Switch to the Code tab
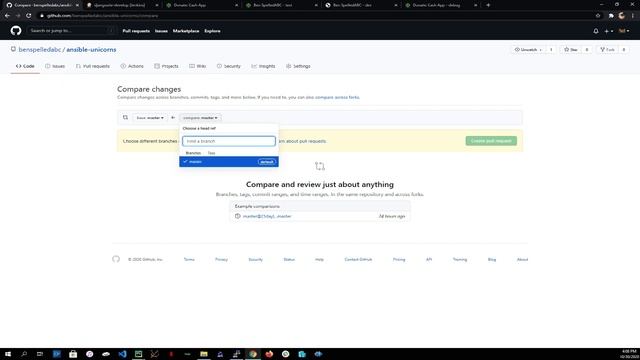The width and height of the screenshot is (640, 360). pos(25,66)
